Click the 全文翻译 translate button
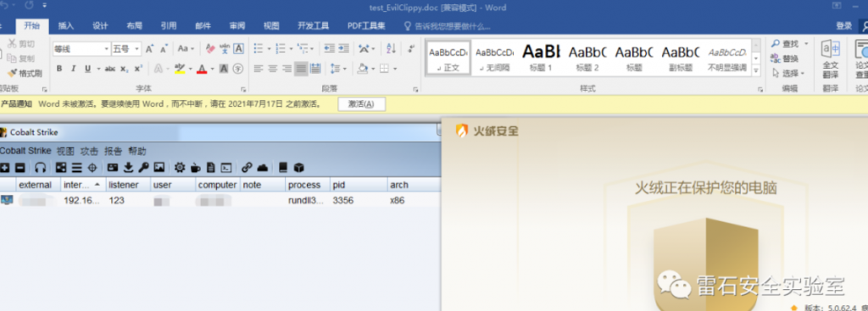The height and width of the screenshot is (311, 868). point(830,58)
